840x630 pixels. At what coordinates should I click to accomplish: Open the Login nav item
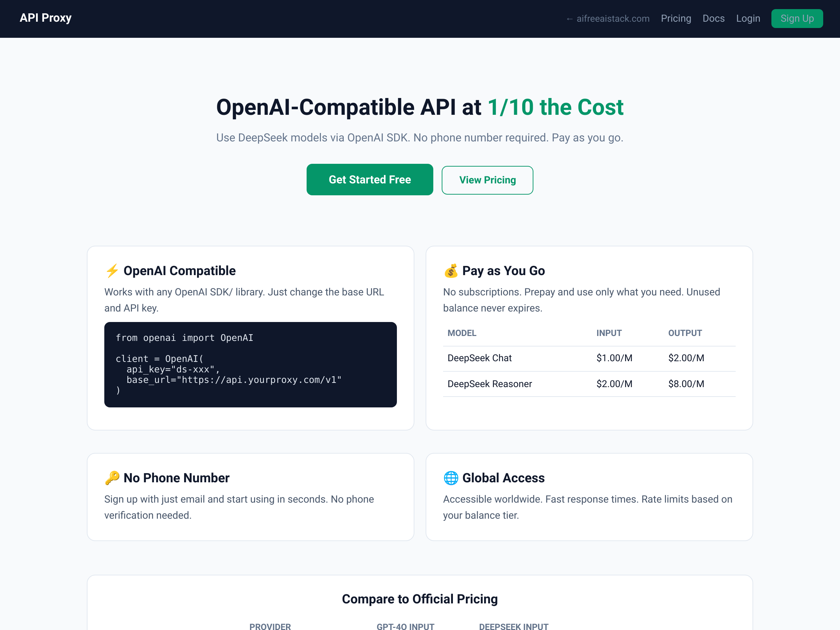click(748, 19)
